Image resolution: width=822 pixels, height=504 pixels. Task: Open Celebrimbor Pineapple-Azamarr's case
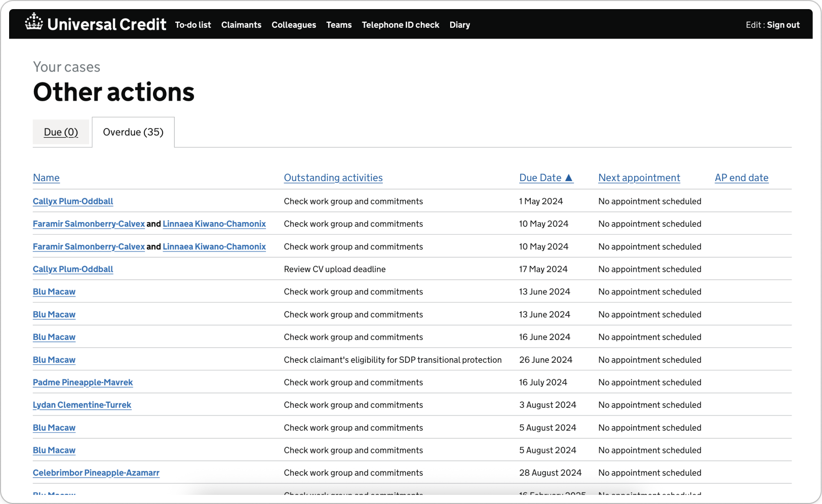coord(96,473)
